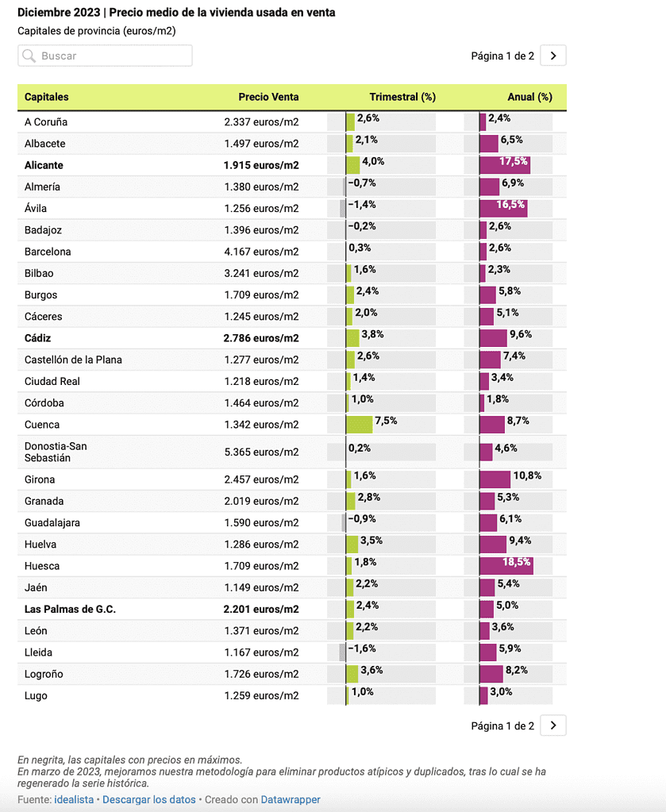Select the Las Palmas de G.C. row
Screen dimensions: 666x812
point(70,610)
